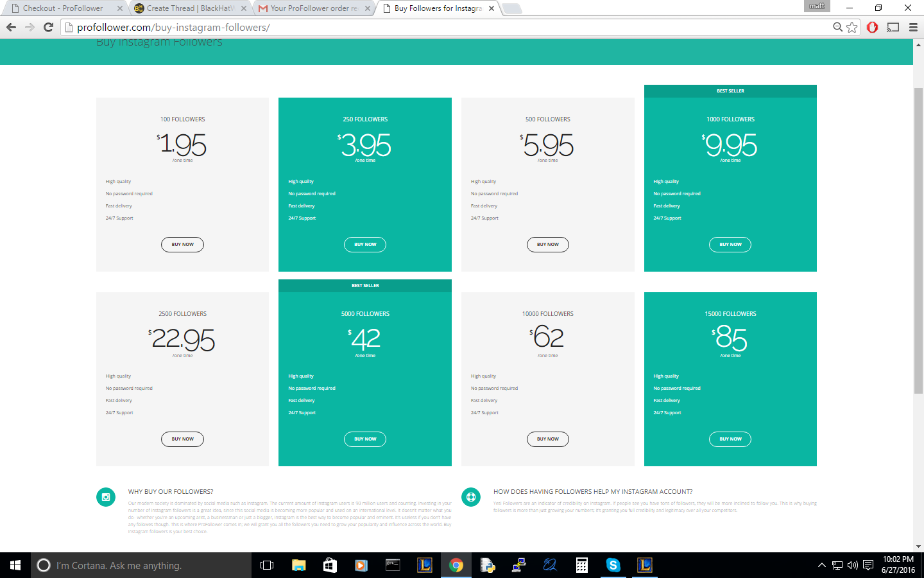924x578 pixels.
Task: Open the network icon in system tray
Action: [837, 565]
